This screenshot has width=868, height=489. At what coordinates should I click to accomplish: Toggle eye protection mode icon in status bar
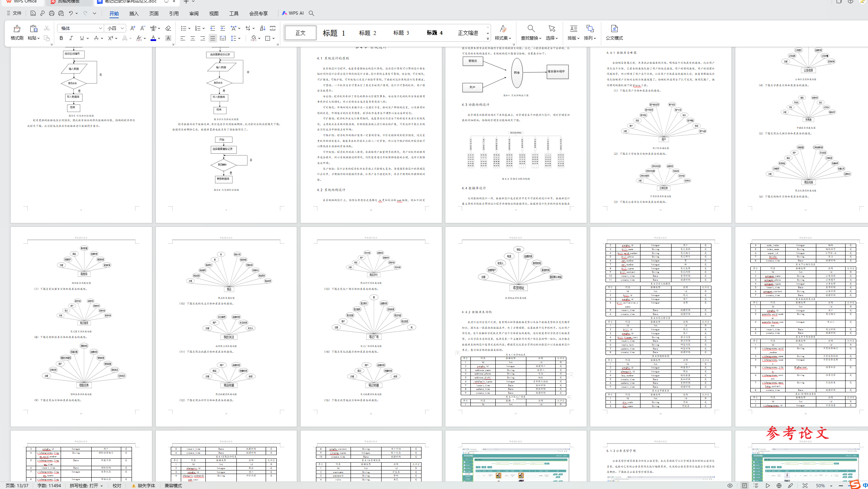[x=730, y=485]
